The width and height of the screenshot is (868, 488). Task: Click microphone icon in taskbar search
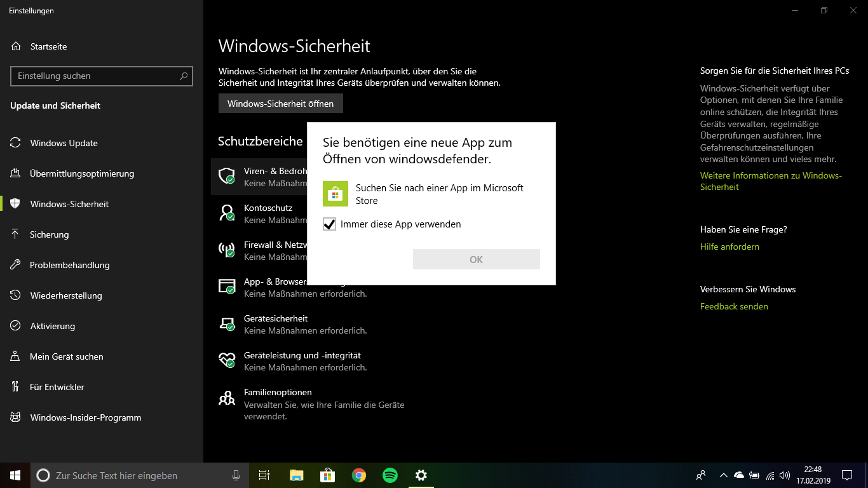point(236,475)
